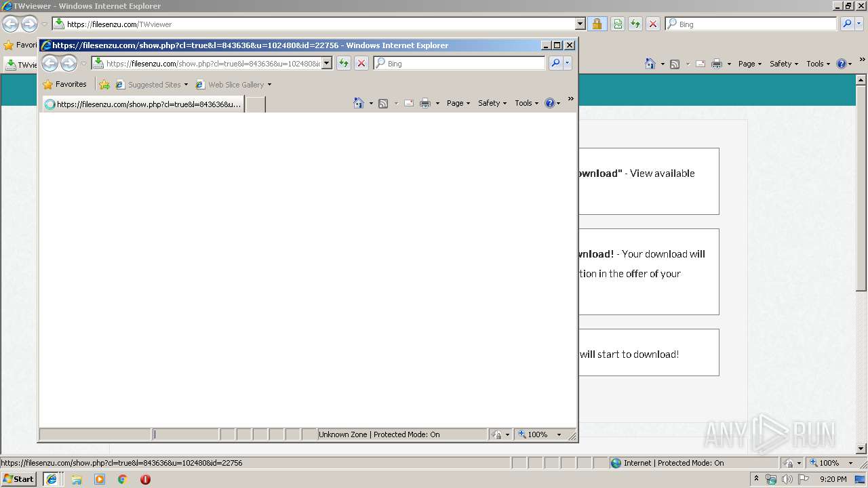
Task: Click Home icon in popup command bar
Action: point(359,103)
